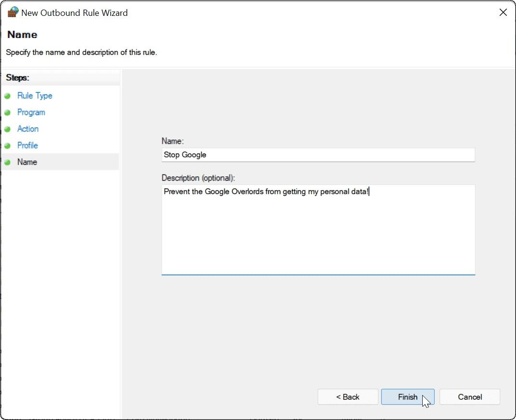Click the green bullet beside Profile
This screenshot has width=516, height=420.
click(7, 146)
